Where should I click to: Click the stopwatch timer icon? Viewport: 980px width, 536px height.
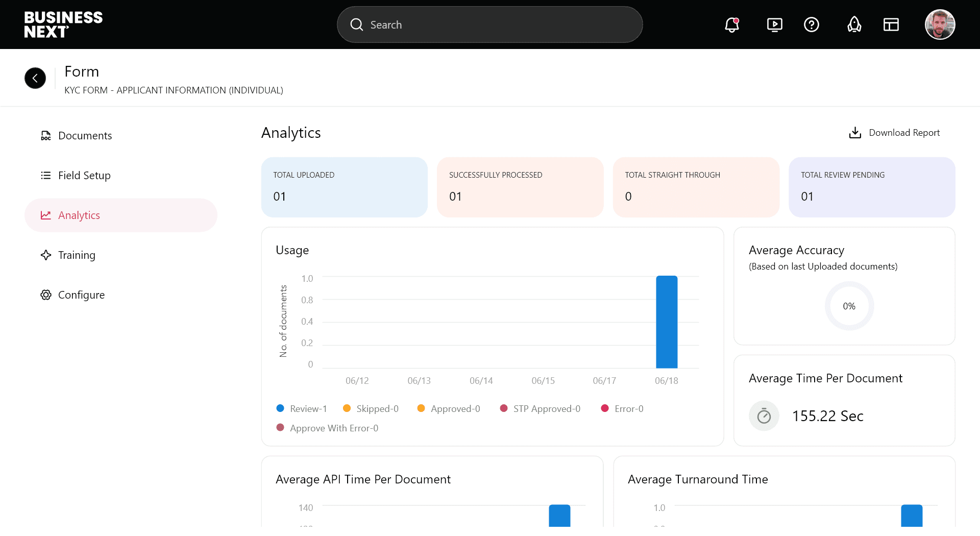pos(764,416)
